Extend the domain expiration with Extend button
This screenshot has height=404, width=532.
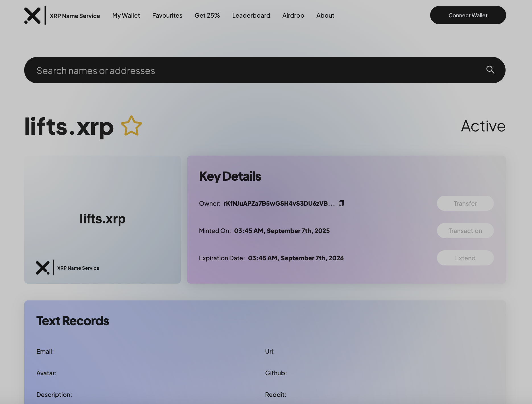tap(465, 258)
